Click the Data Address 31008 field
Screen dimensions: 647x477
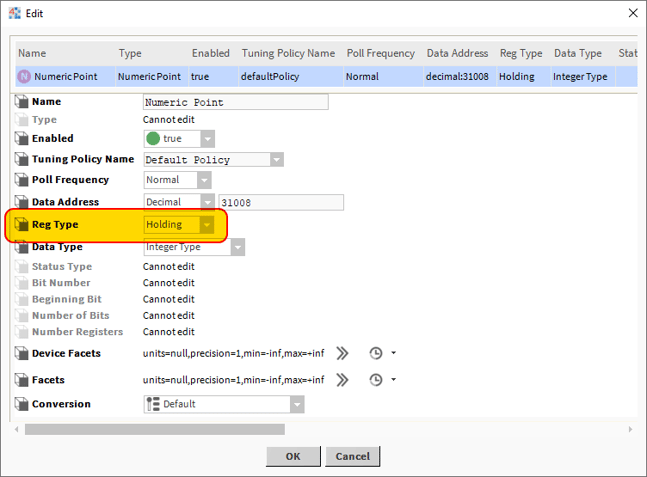[x=281, y=202]
